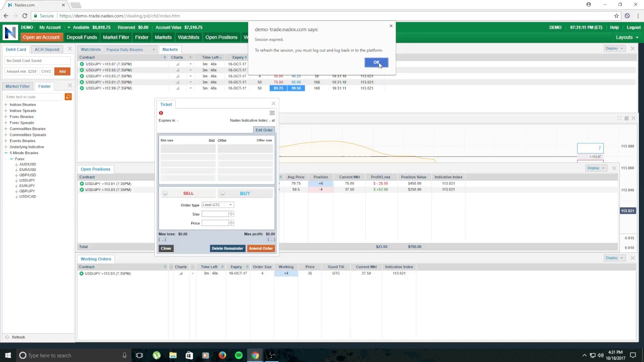Close the Ticket window with X

(x=273, y=104)
